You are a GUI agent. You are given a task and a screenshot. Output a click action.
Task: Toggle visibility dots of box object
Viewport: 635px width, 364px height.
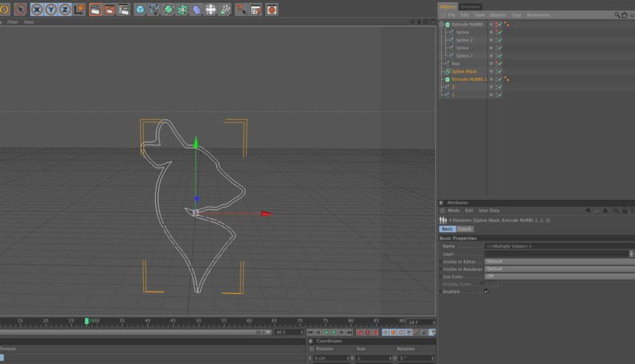(x=496, y=63)
